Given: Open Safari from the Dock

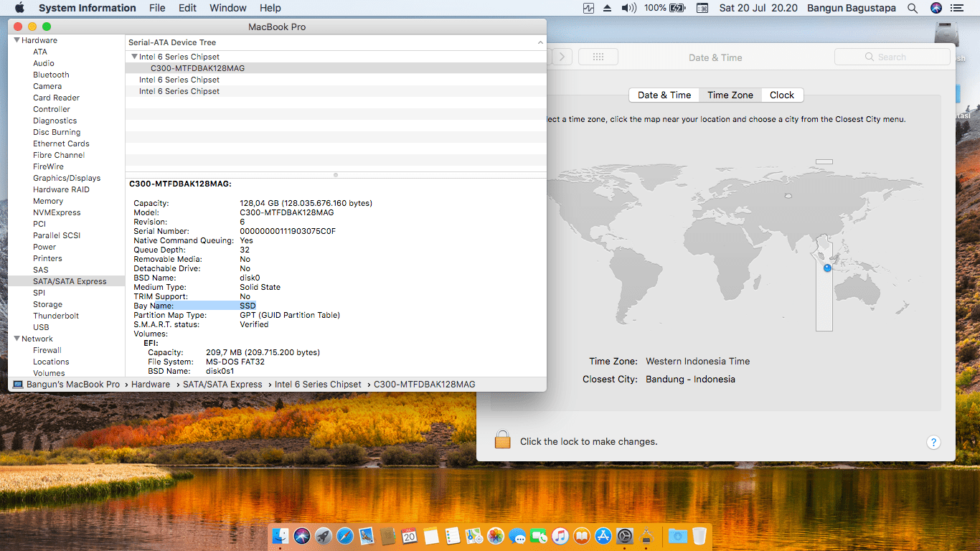Looking at the screenshot, I should 345,536.
